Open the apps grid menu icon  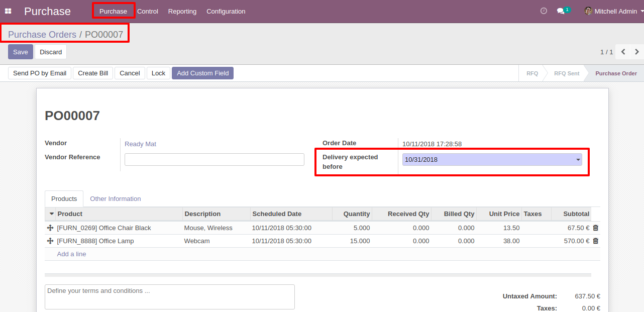(8, 11)
